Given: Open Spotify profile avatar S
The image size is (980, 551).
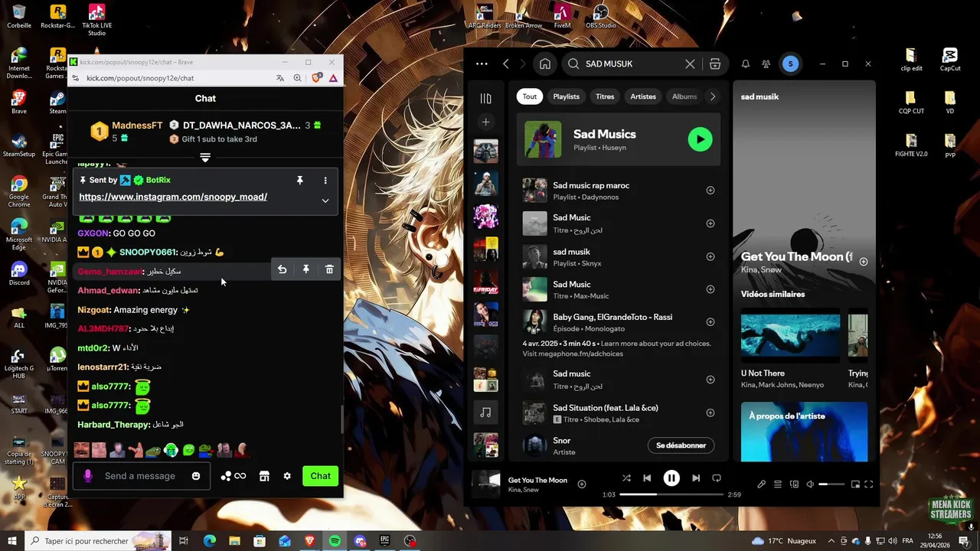Looking at the screenshot, I should (x=790, y=64).
